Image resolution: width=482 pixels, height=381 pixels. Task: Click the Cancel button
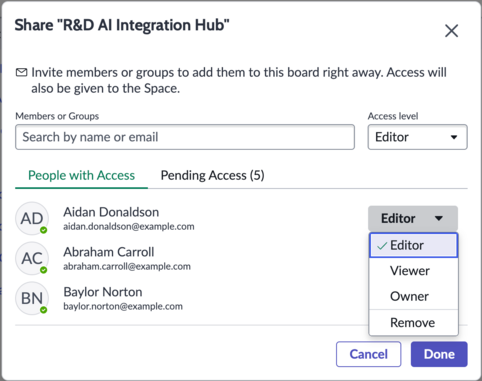pyautogui.click(x=368, y=354)
